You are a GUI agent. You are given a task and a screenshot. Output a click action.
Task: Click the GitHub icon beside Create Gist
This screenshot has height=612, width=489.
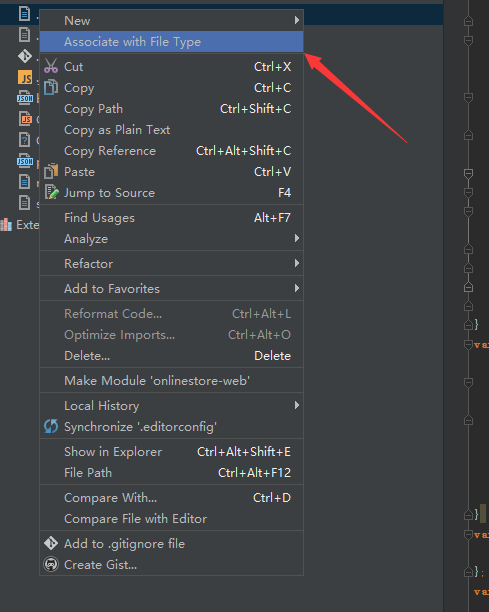coord(51,564)
